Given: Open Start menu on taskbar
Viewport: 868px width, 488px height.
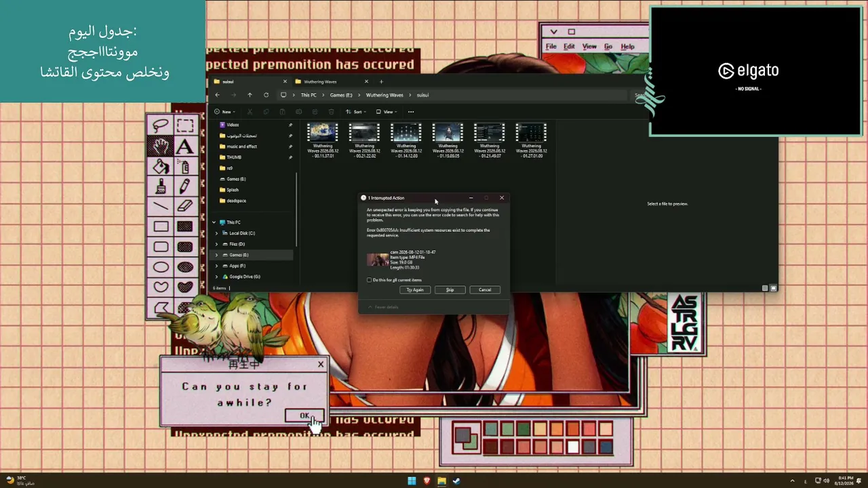Looking at the screenshot, I should click(412, 481).
